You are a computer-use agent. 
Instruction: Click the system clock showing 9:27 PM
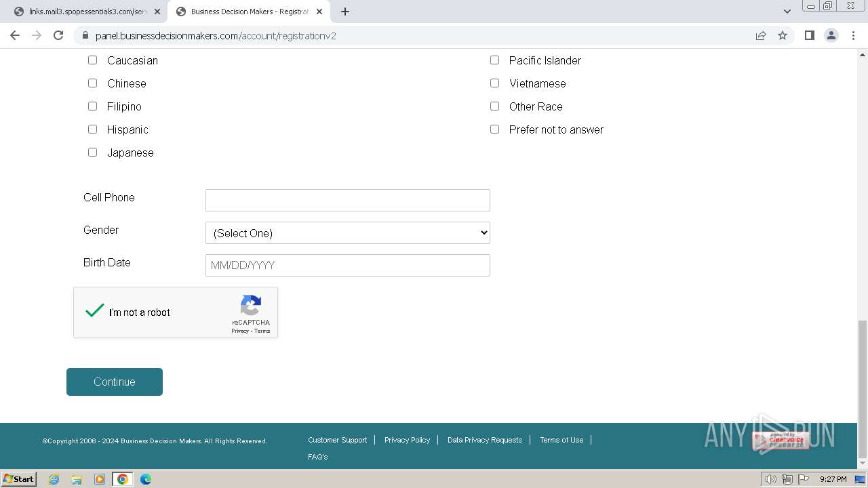(833, 479)
